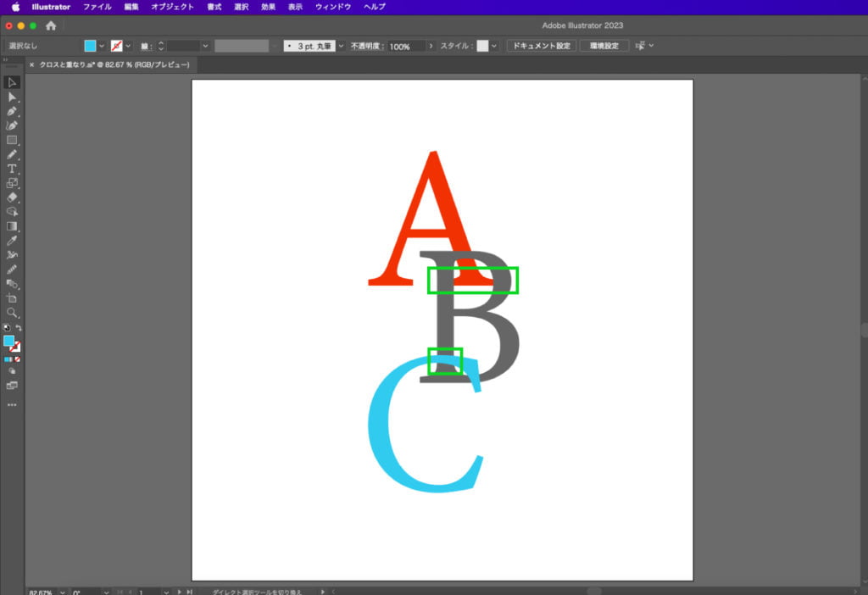Swap fill and stroke colors
This screenshot has width=868, height=595.
coord(19,328)
